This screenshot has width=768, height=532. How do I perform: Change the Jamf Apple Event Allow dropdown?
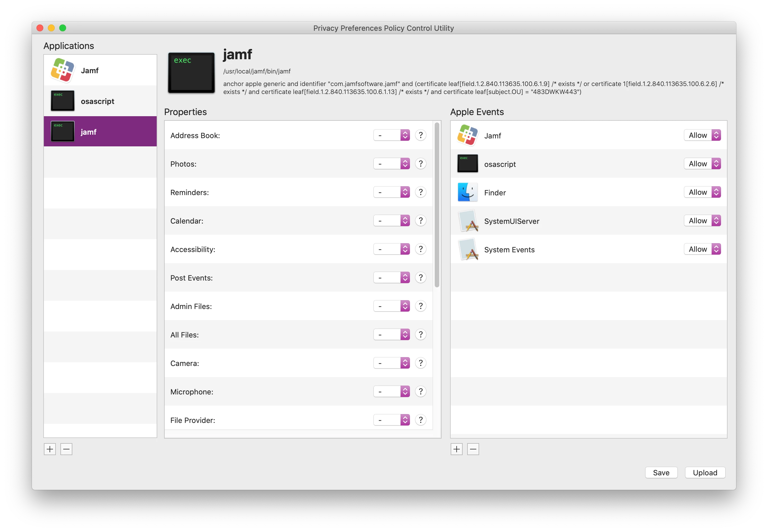point(702,135)
